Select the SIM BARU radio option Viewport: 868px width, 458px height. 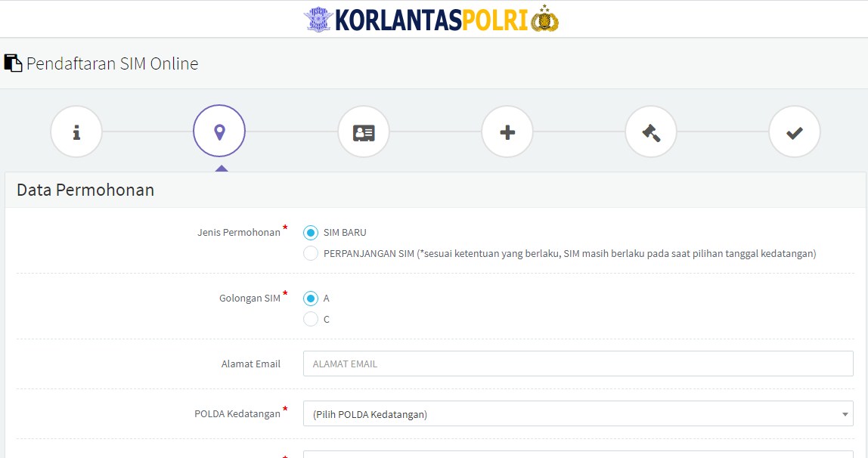(x=311, y=232)
